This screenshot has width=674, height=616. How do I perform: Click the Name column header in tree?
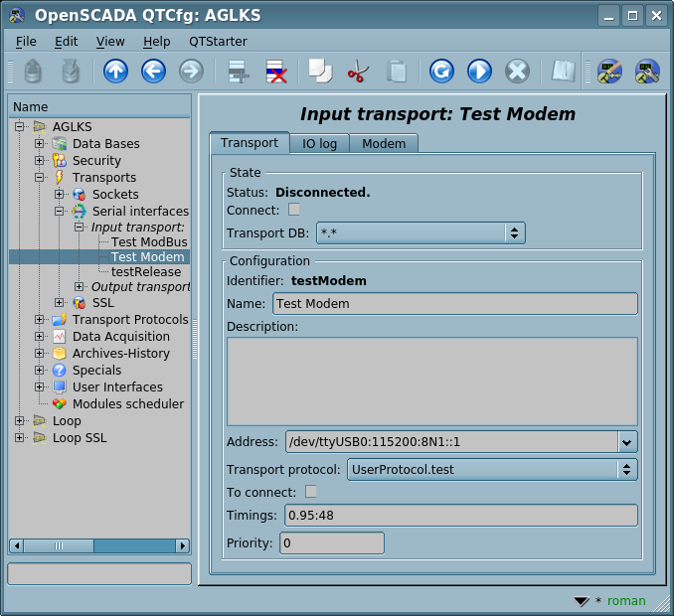coord(99,107)
